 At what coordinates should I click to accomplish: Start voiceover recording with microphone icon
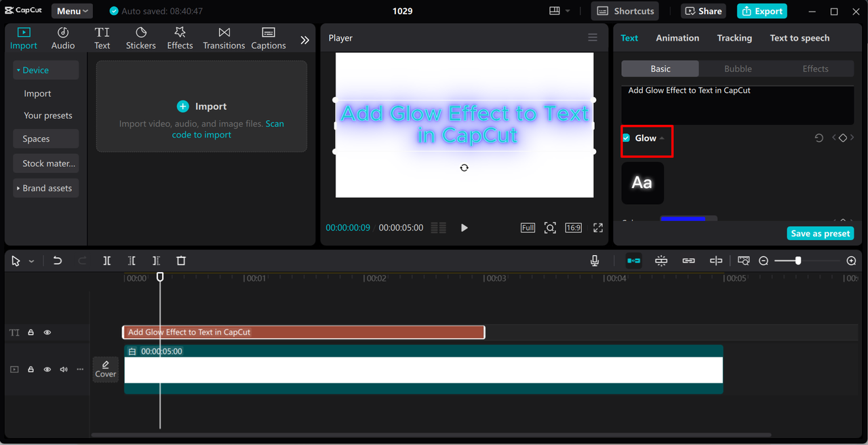(595, 260)
